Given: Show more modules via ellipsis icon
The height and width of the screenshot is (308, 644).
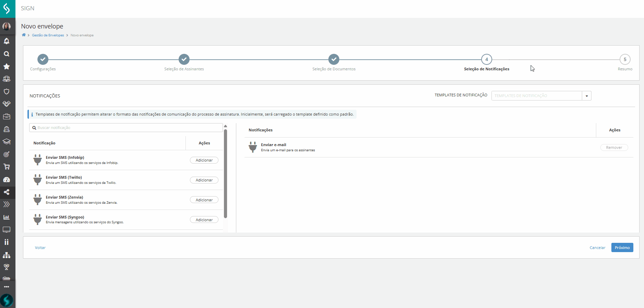Looking at the screenshot, I should (7, 287).
